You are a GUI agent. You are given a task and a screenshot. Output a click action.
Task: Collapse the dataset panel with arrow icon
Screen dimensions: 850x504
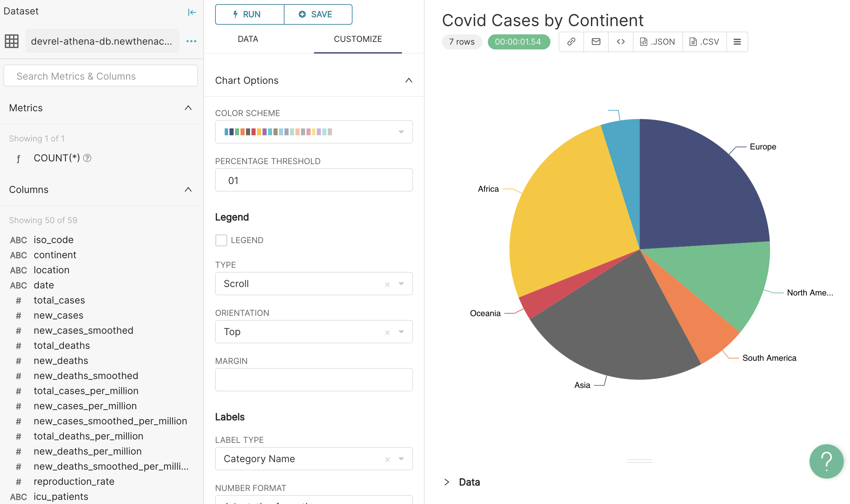pyautogui.click(x=192, y=13)
